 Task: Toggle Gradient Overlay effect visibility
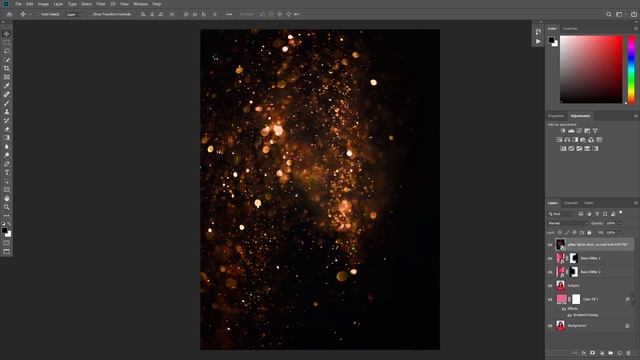(x=569, y=315)
